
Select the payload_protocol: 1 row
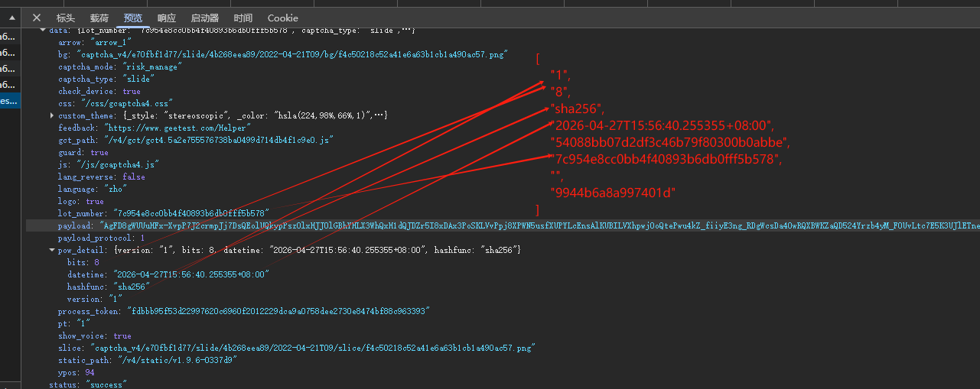point(101,238)
